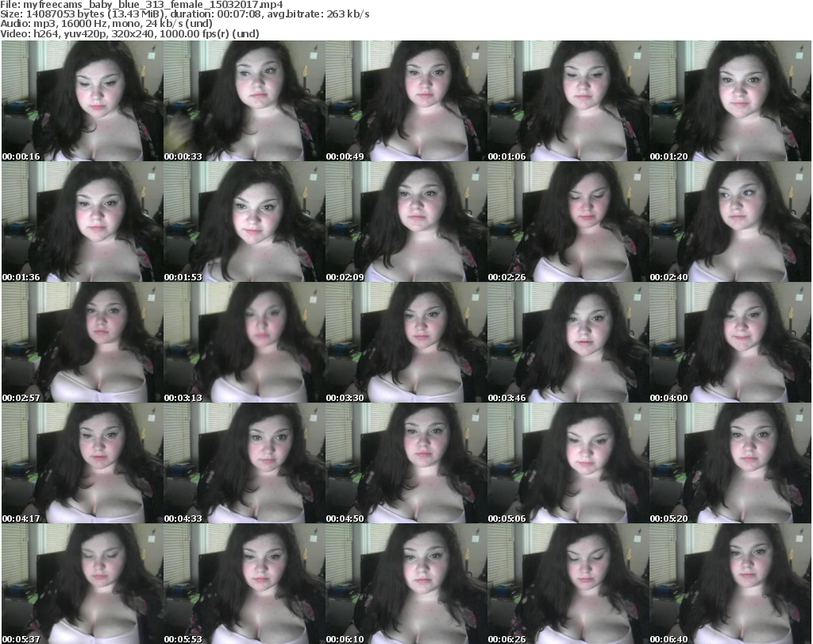Open the frame at 00:01:53
813x644 pixels.
coord(245,222)
